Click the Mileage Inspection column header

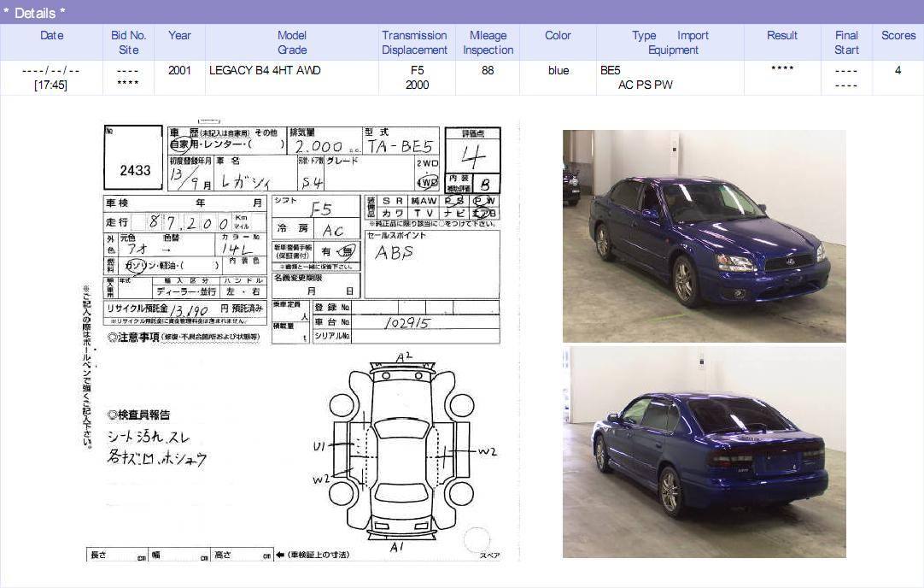point(488,43)
